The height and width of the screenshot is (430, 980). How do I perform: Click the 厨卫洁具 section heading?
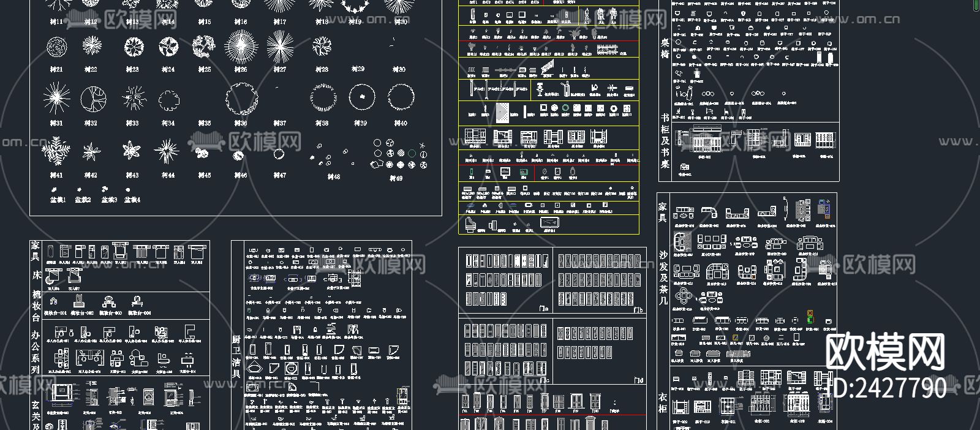pos(236,356)
